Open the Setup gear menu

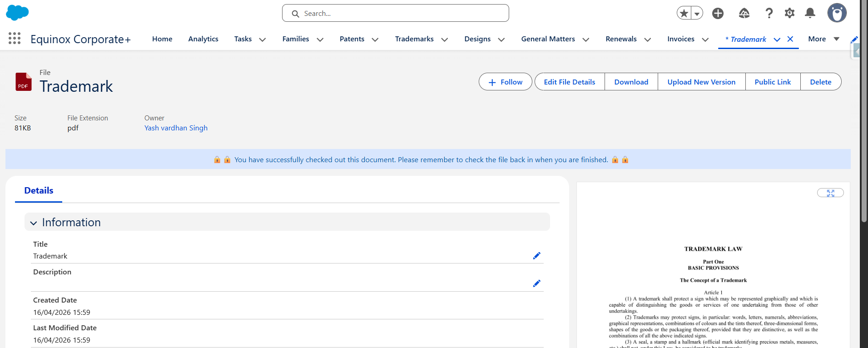click(789, 13)
